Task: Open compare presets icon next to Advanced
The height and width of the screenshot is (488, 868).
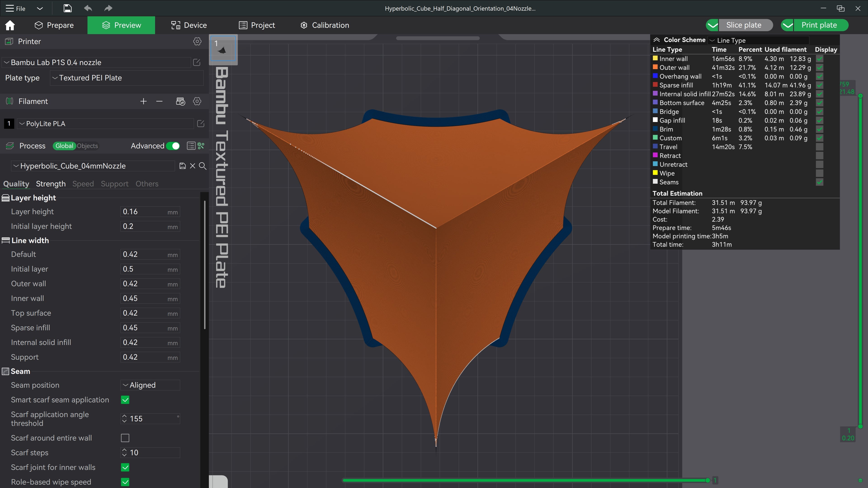Action: pyautogui.click(x=191, y=146)
